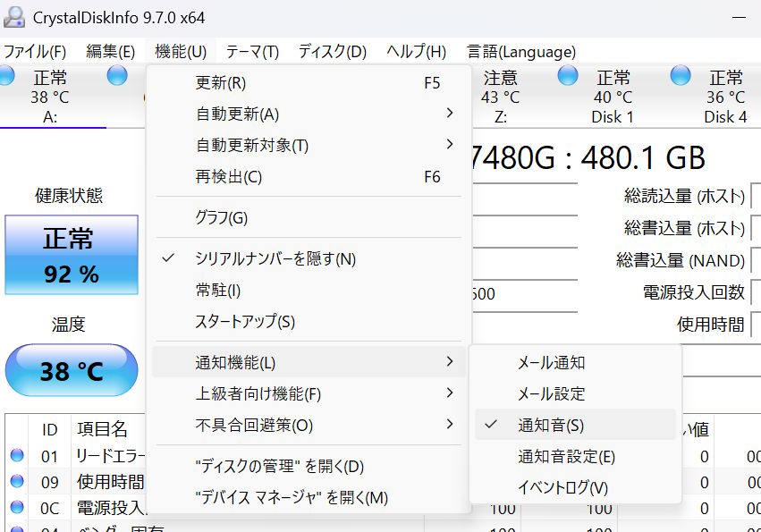The height and width of the screenshot is (532, 761).
Task: Open the 編集(E) menu
Action: [x=111, y=52]
